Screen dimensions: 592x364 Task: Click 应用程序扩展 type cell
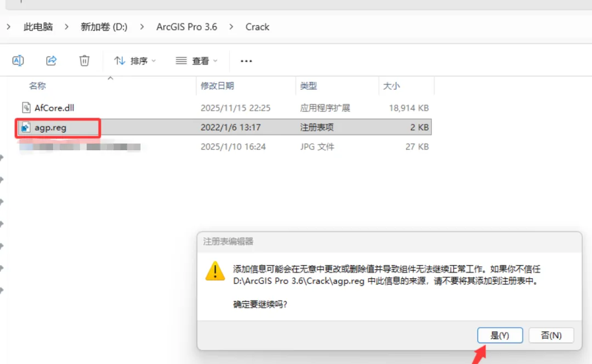325,107
